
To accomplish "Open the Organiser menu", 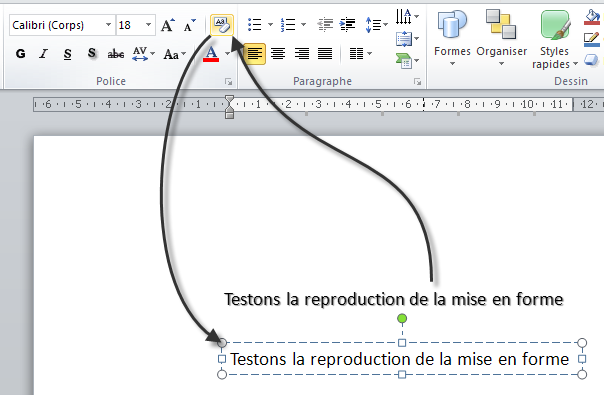I will click(502, 38).
